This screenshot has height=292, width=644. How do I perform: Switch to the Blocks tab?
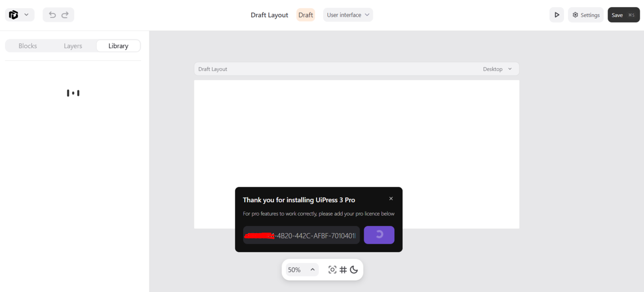(28, 46)
